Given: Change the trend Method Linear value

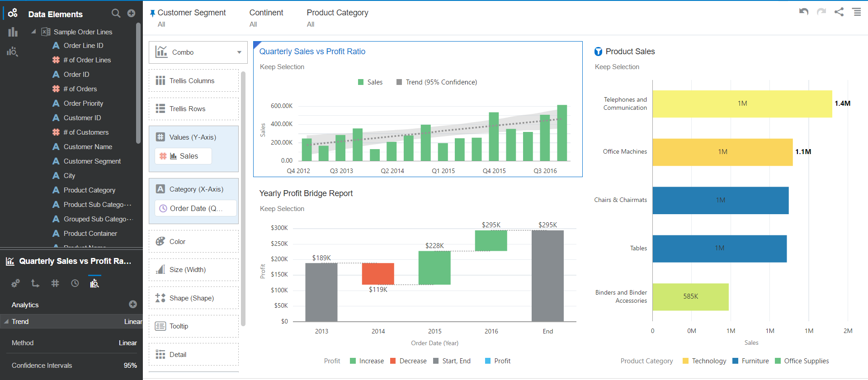Looking at the screenshot, I should 128,343.
